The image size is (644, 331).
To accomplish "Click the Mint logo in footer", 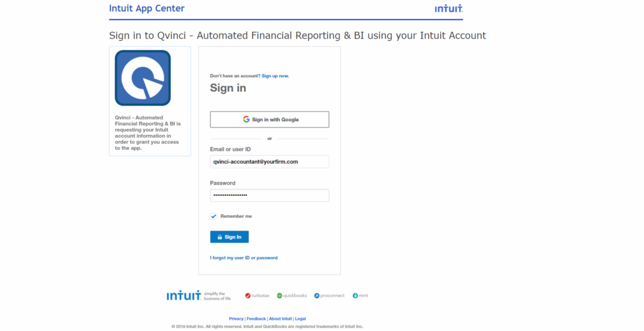I will pos(360,295).
